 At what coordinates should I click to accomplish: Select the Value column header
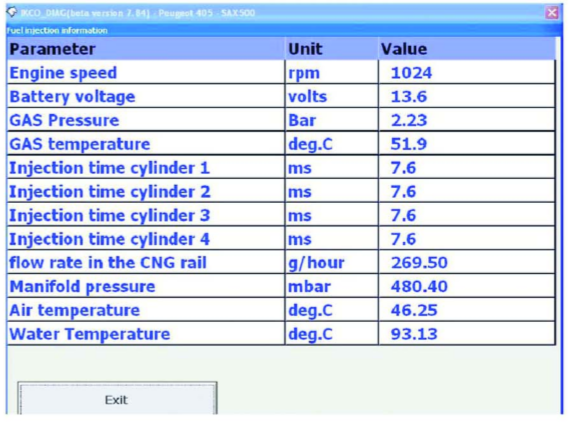[467, 49]
